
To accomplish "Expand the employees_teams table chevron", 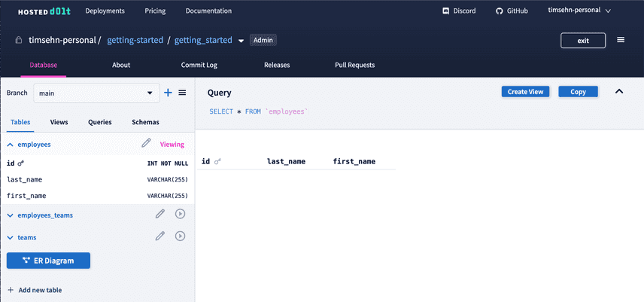I will pyautogui.click(x=11, y=215).
